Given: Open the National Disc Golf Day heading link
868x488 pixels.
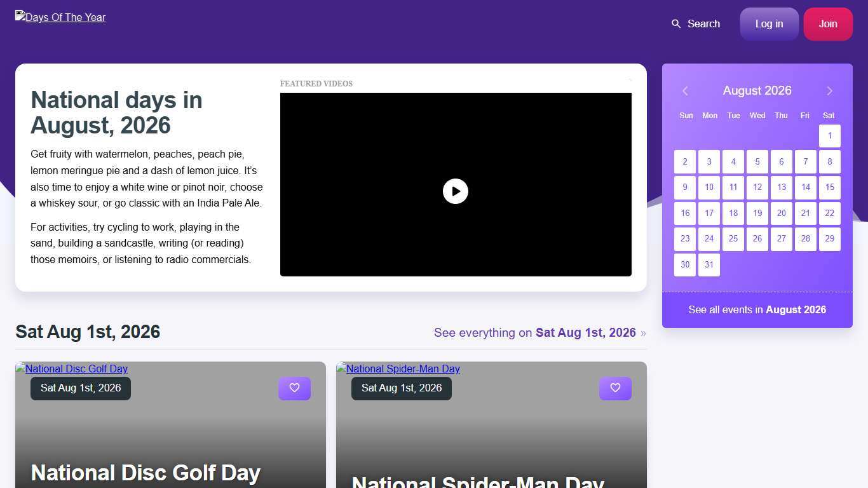Looking at the screenshot, I should pos(146,473).
